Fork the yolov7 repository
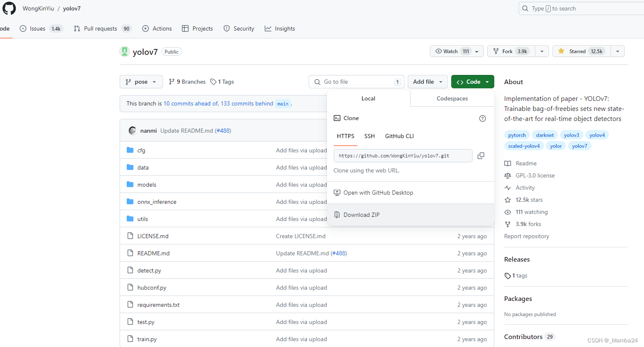The width and height of the screenshot is (644, 347). (x=511, y=51)
